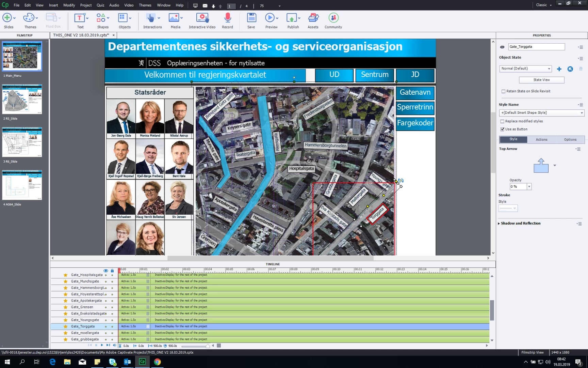Screen dimensions: 588x368
Task: Click the Community icon
Action: click(x=333, y=18)
